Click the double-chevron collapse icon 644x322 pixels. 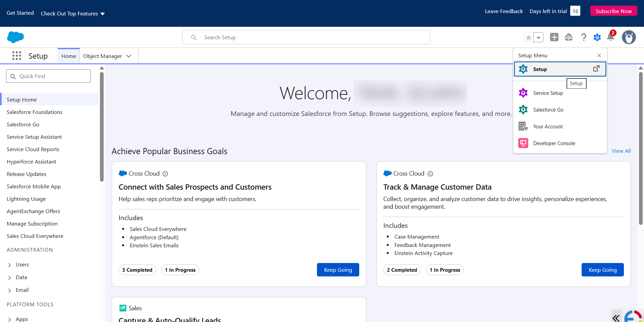coord(616,318)
